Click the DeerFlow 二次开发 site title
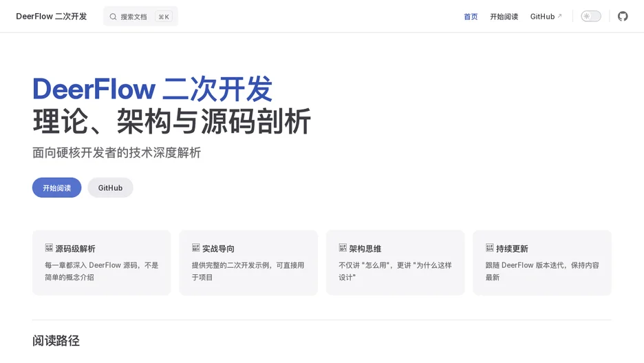This screenshot has width=644, height=363. [52, 17]
